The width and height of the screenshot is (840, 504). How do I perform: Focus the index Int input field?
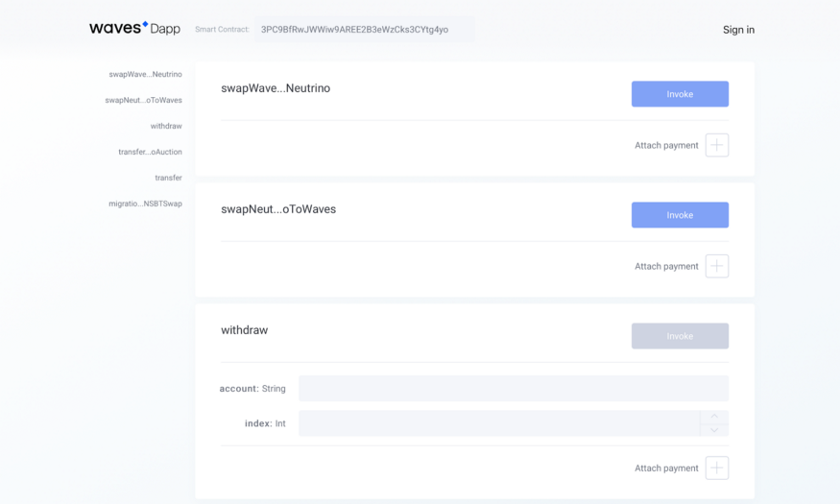coord(499,423)
